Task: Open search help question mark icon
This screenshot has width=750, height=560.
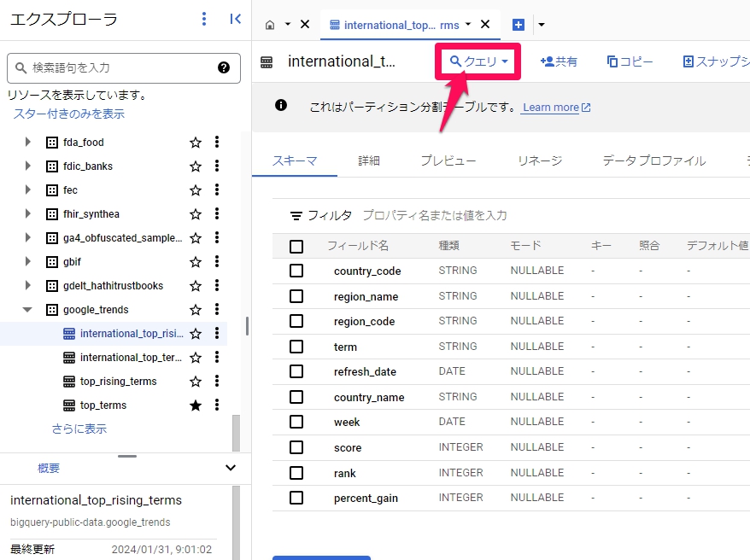Action: pos(223,67)
